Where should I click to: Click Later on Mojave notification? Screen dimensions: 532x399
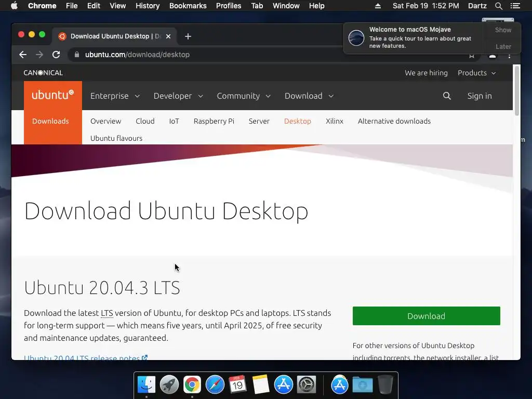pyautogui.click(x=503, y=46)
